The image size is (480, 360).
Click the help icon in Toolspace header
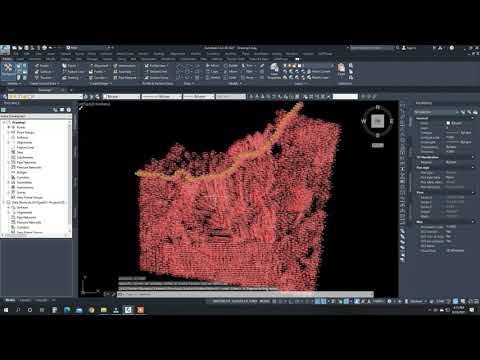[x=68, y=110]
